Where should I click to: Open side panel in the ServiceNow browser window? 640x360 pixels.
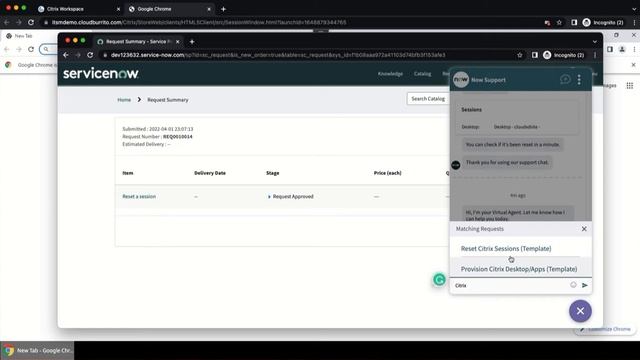pos(534,55)
